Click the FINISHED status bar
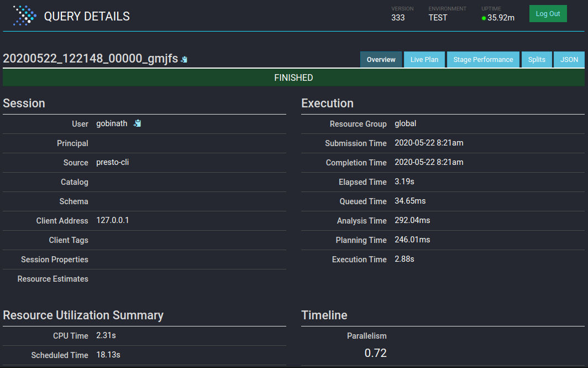This screenshot has height=368, width=588. (x=293, y=77)
